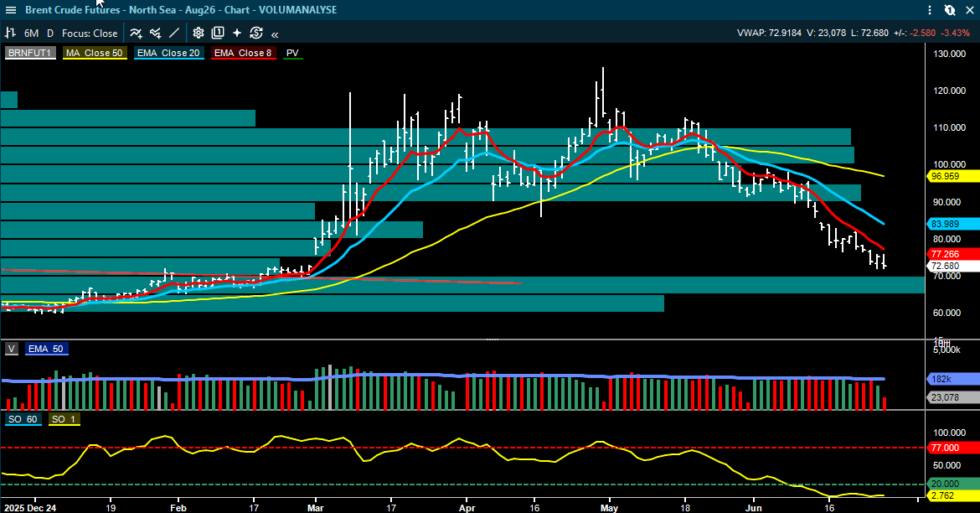
Task: Change the 6M period selector
Action: pyautogui.click(x=31, y=34)
